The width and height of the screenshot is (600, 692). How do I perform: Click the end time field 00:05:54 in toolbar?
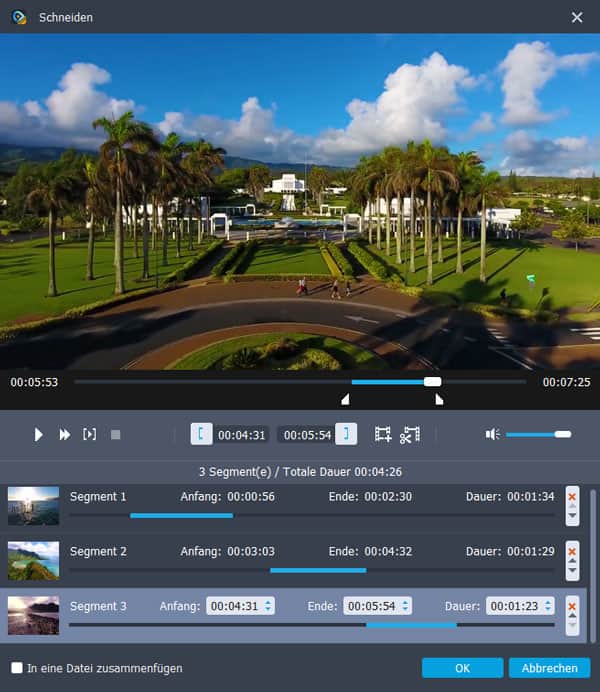point(307,435)
